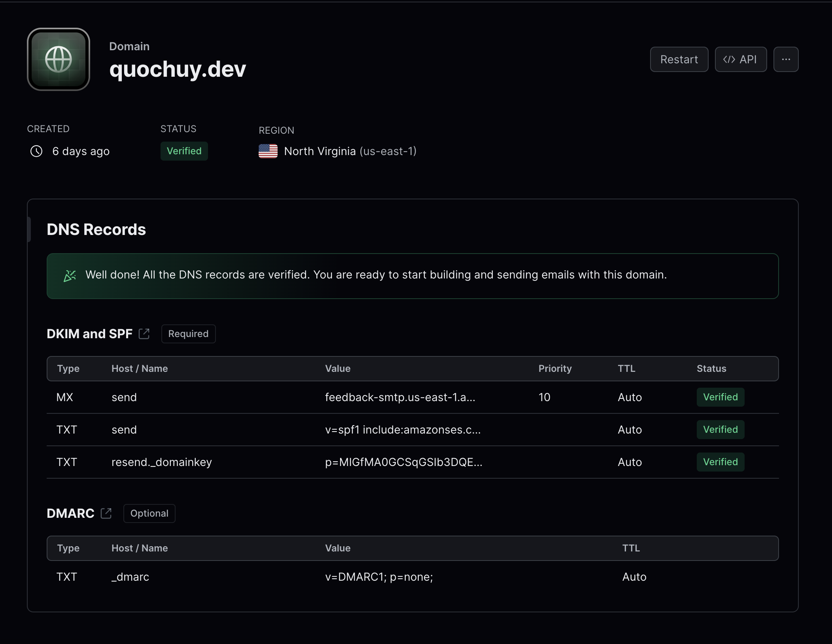Screen dimensions: 832x644
Task: Click Verified badge in the MX row
Action: (720, 397)
